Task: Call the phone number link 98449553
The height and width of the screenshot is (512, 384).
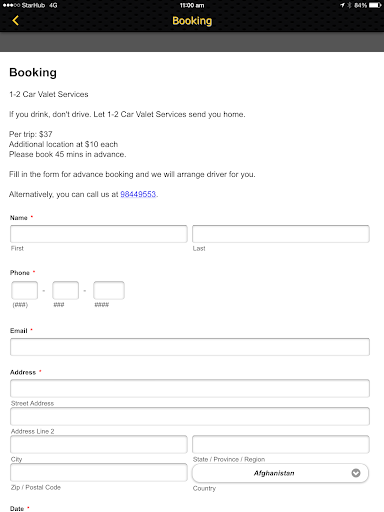Action: pyautogui.click(x=138, y=194)
